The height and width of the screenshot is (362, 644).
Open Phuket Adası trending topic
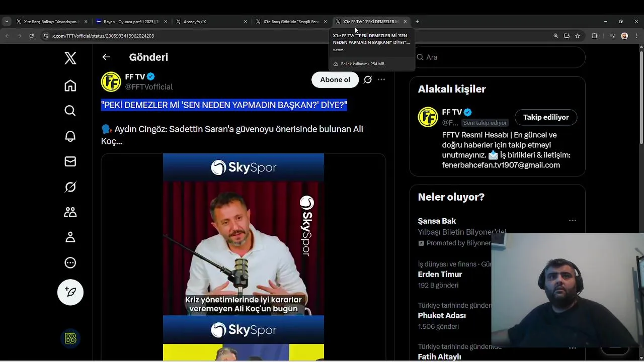click(442, 316)
